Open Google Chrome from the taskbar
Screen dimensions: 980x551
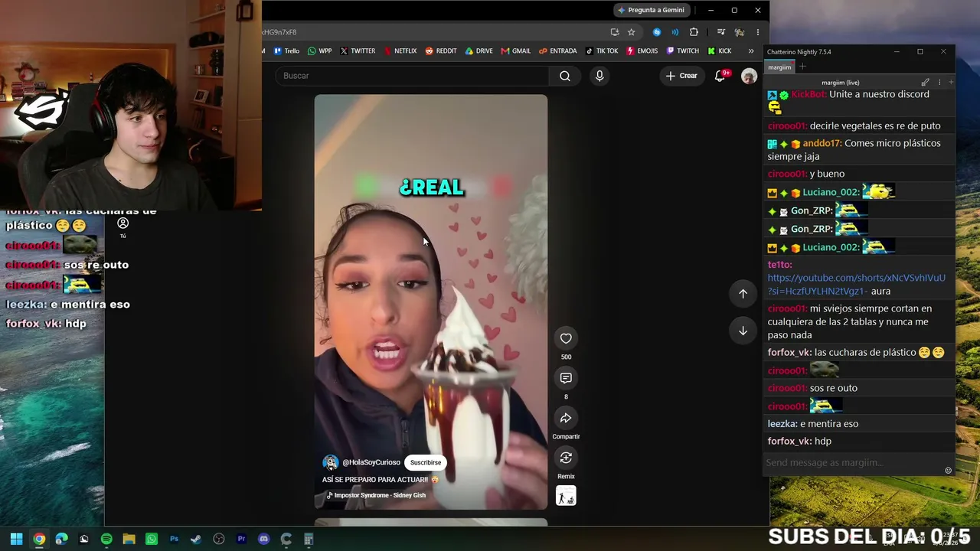click(39, 539)
